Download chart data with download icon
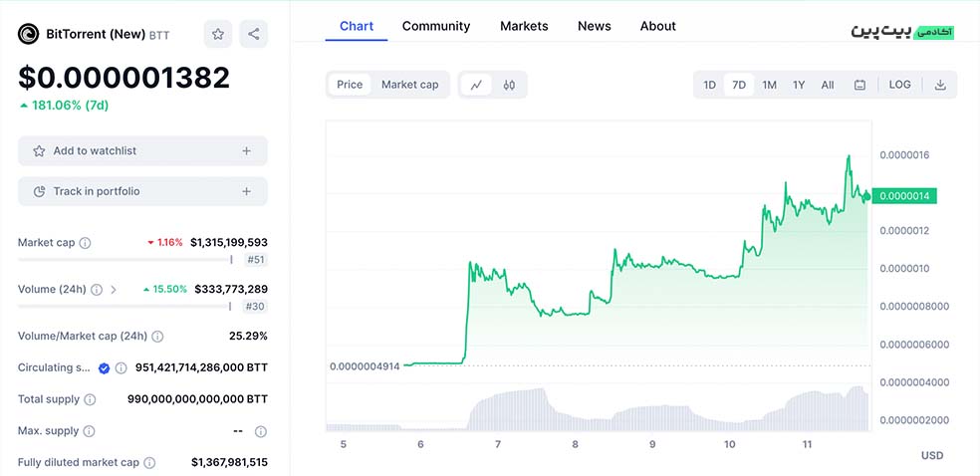Screen dimensions: 980x476 click(940, 85)
